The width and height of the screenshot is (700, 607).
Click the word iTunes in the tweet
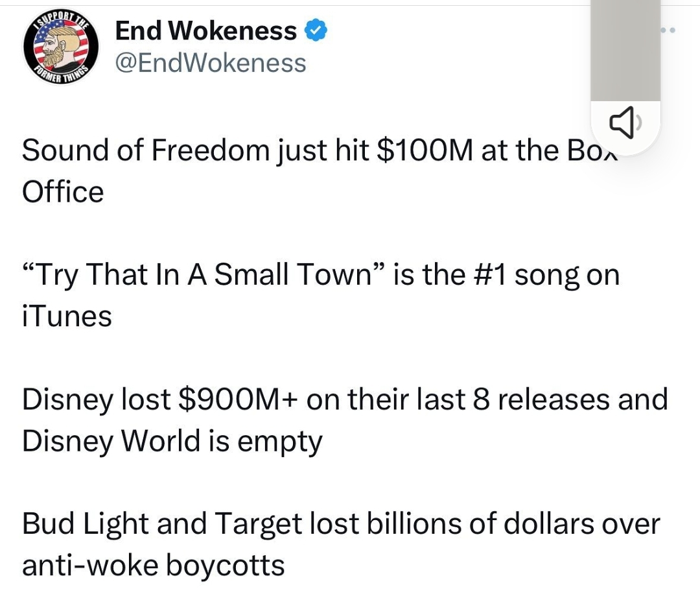point(67,316)
